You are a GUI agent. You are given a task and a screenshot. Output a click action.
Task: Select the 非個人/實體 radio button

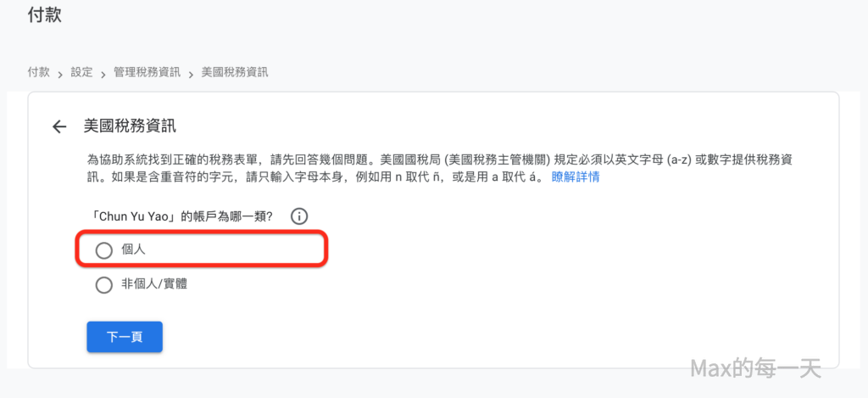coord(104,285)
